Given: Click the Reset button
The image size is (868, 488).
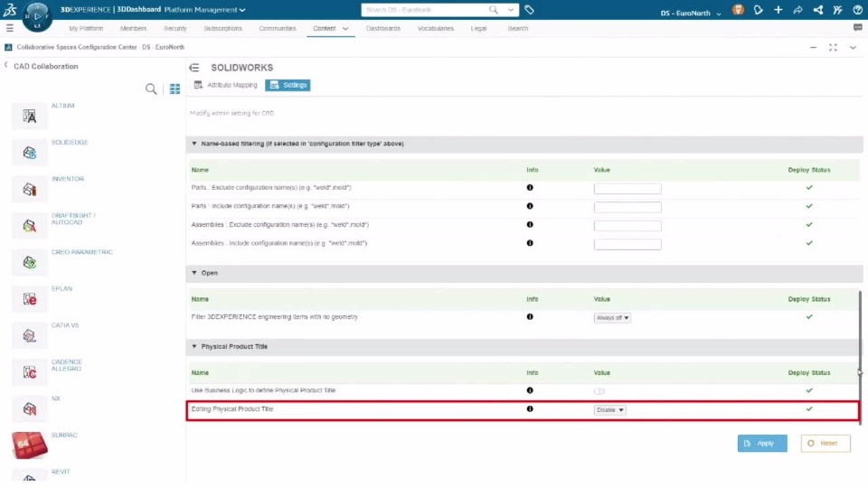Looking at the screenshot, I should [826, 443].
